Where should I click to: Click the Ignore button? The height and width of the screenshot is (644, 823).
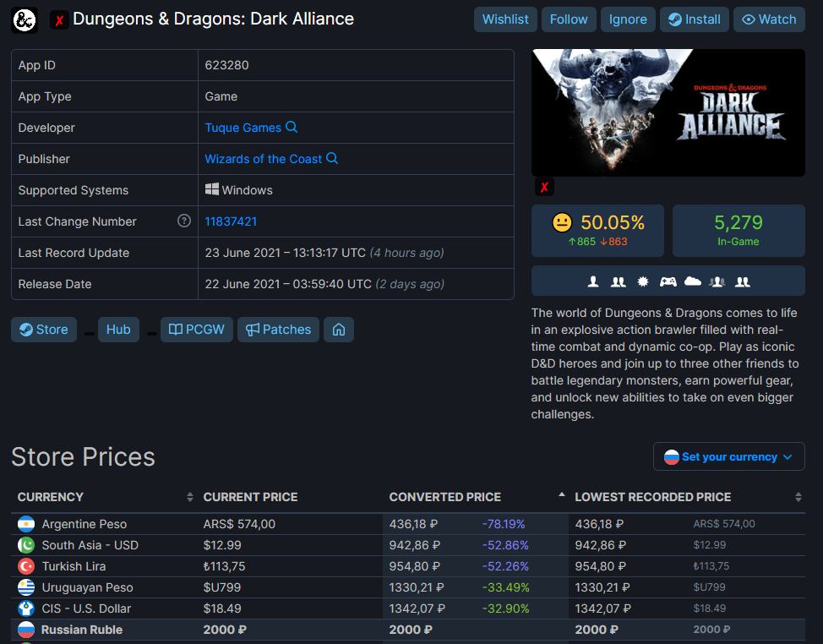[628, 19]
